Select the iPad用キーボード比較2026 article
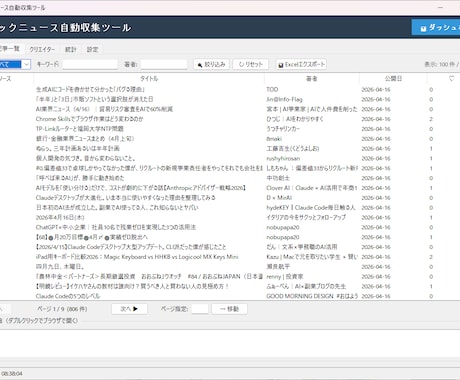This screenshot has height=380, width=460. (137, 257)
